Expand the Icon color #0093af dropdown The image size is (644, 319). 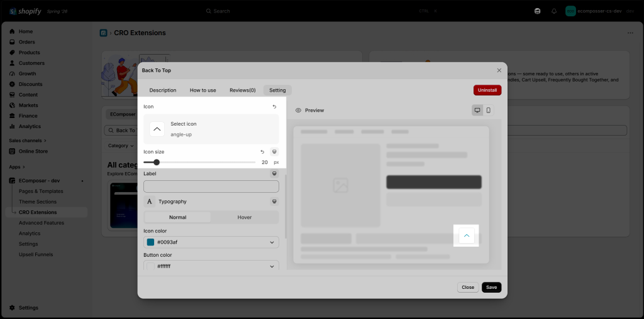[211, 242]
